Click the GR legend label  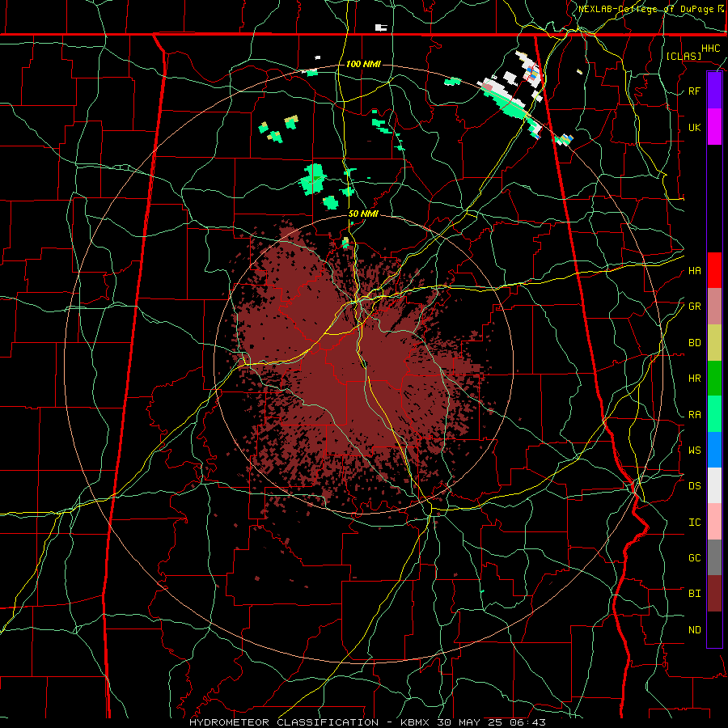[694, 307]
